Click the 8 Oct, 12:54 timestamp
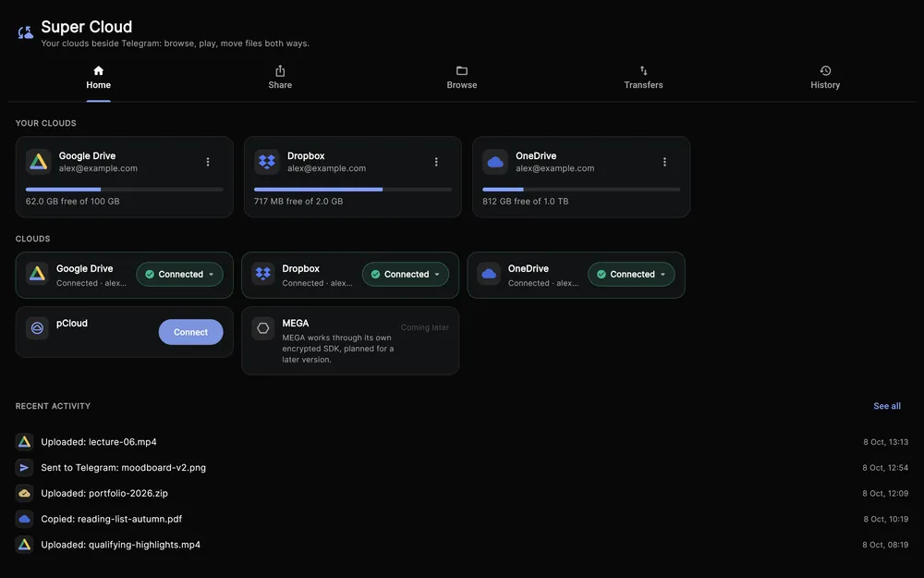924x578 pixels. pyautogui.click(x=885, y=468)
